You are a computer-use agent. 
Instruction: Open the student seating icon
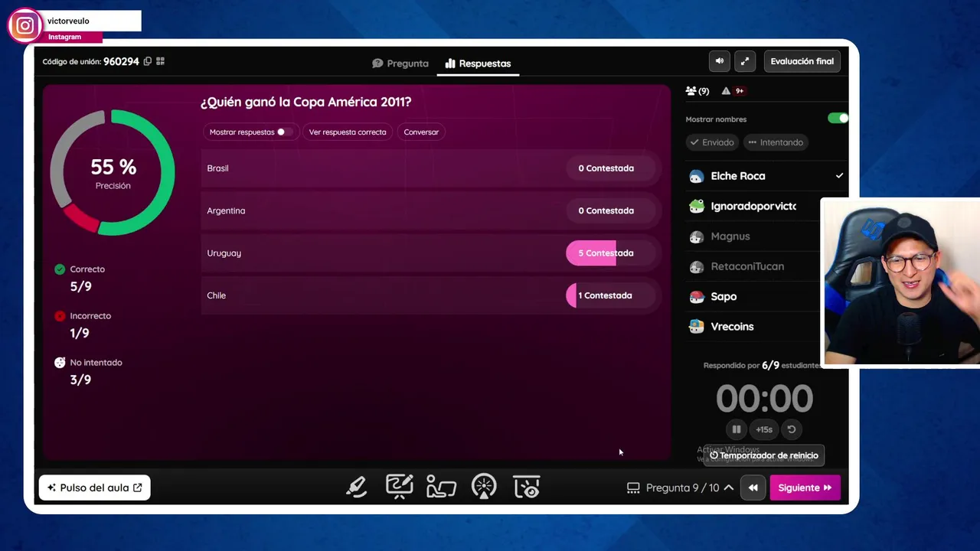click(441, 487)
